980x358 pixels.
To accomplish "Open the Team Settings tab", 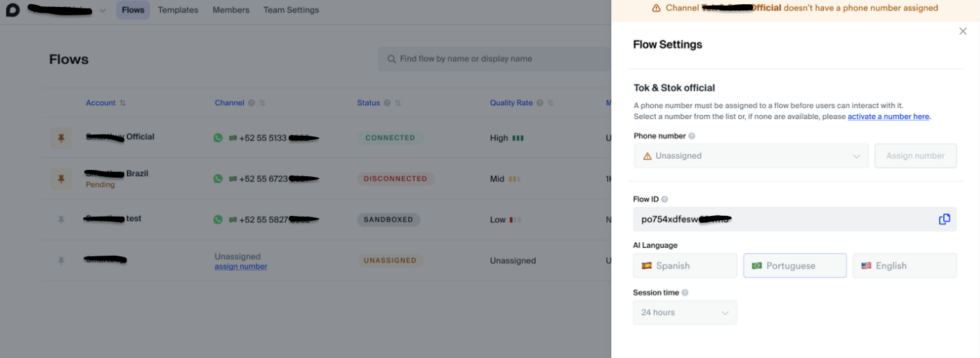I will [291, 10].
